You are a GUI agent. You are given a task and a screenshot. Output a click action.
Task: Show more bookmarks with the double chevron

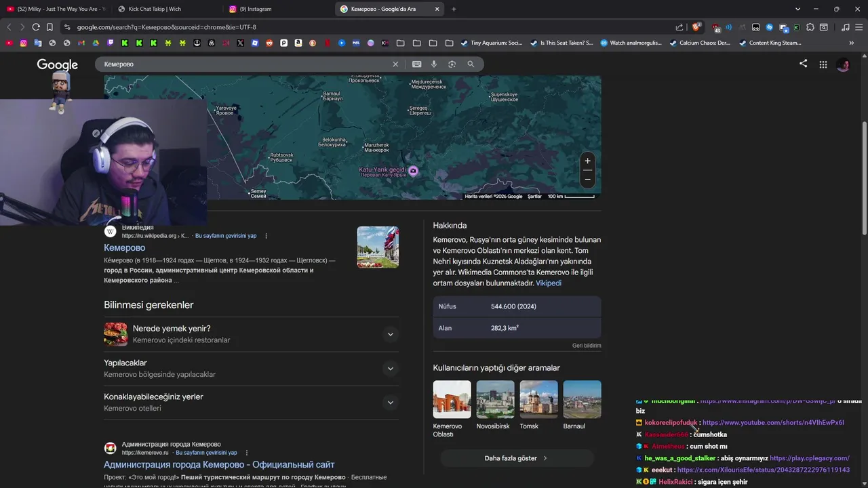tap(852, 43)
